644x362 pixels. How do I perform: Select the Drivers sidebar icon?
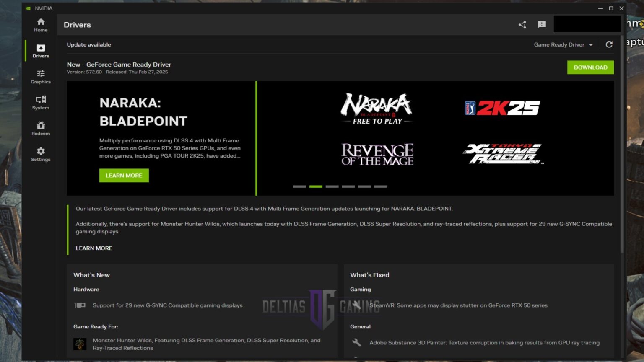point(41,51)
